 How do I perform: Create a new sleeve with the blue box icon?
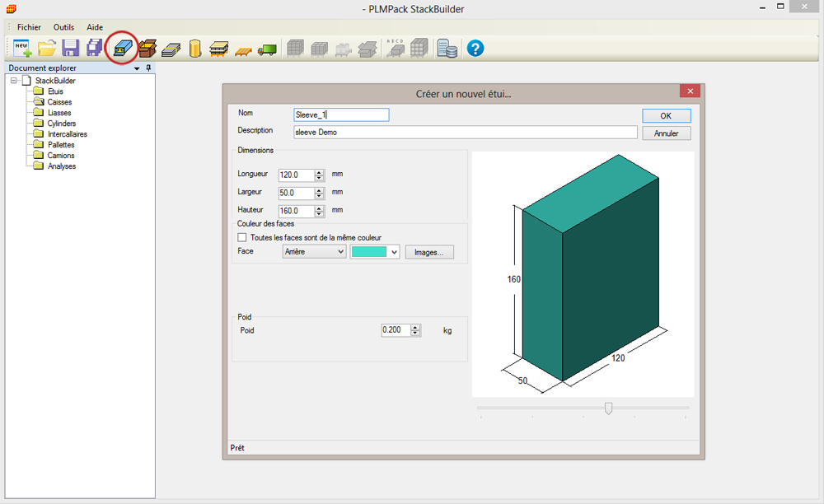click(x=123, y=49)
